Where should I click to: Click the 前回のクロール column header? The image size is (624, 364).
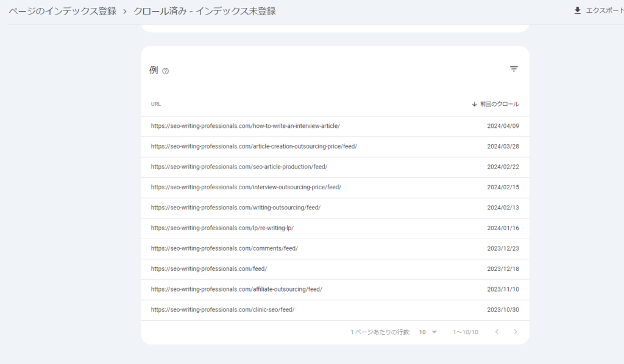[x=498, y=103]
